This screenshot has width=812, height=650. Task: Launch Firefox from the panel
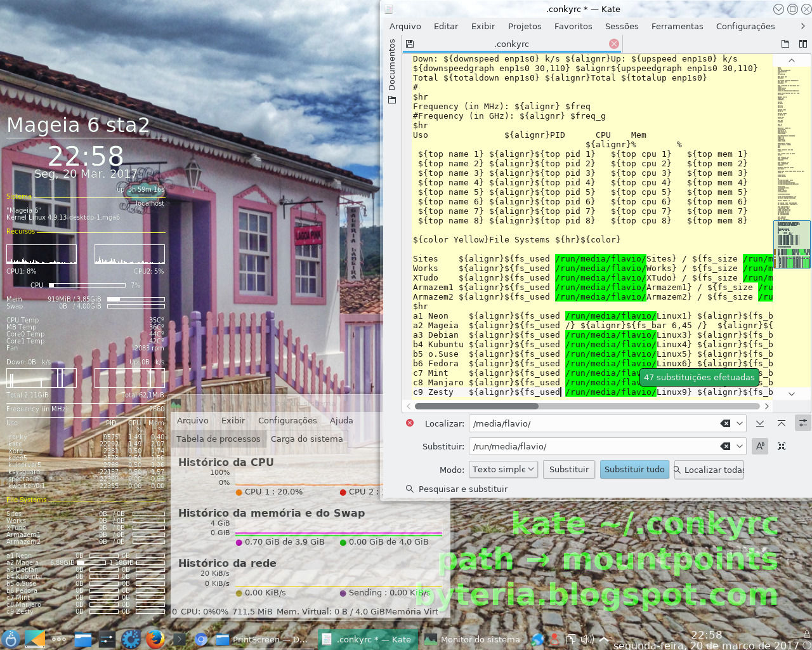click(155, 639)
